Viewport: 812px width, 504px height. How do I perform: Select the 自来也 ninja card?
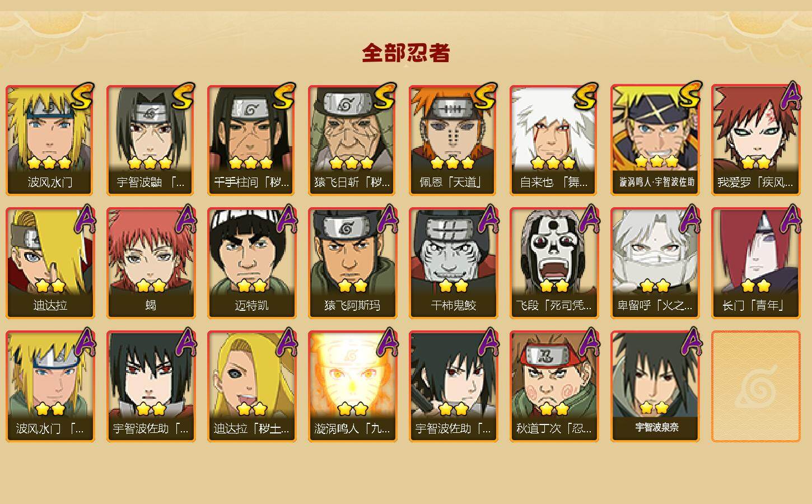[554, 140]
